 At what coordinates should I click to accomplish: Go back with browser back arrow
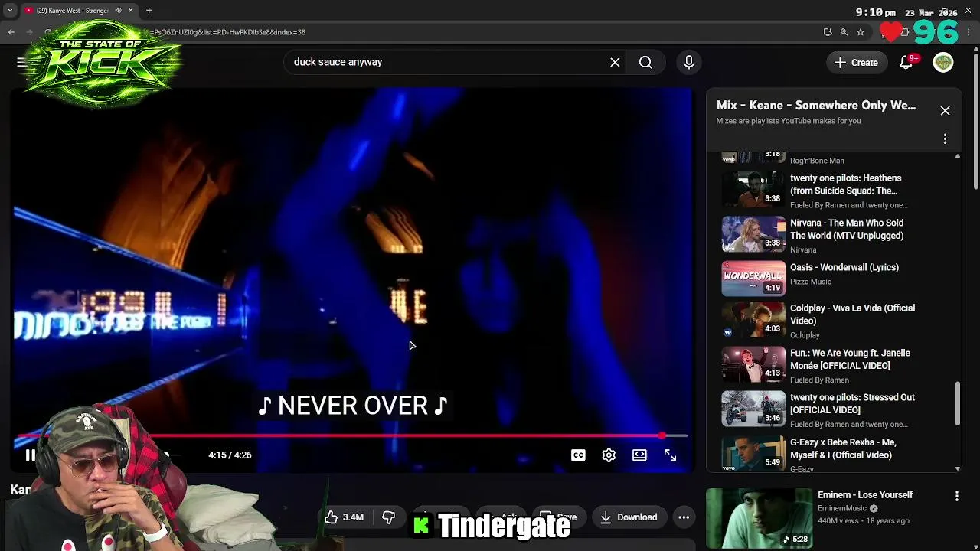coord(11,32)
